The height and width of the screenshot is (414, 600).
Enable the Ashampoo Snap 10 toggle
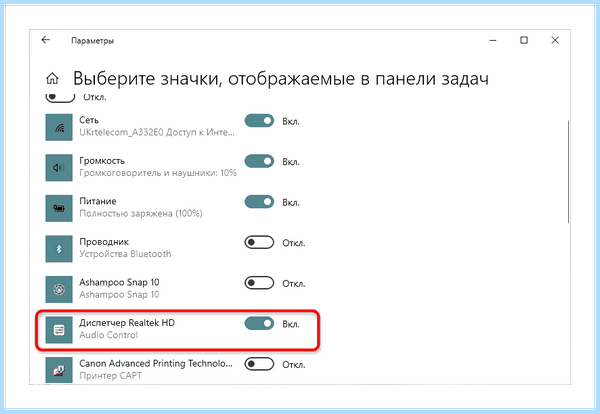click(259, 283)
